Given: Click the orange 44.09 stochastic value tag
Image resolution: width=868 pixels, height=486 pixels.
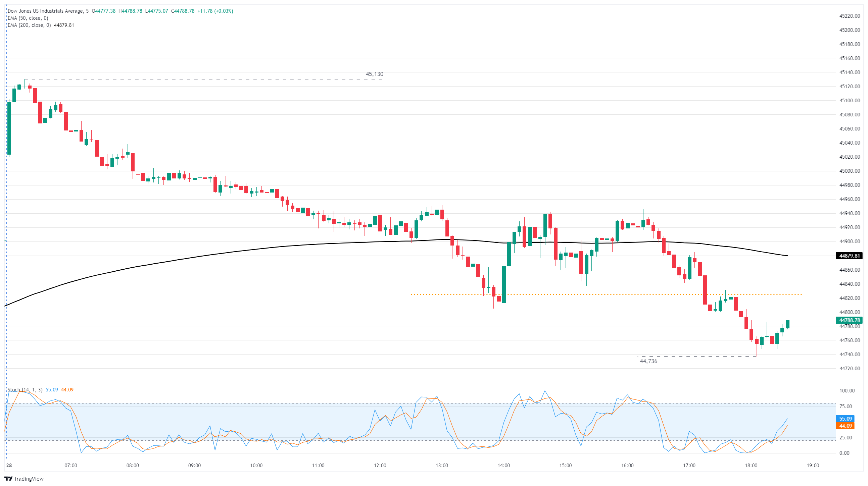Looking at the screenshot, I should (845, 426).
